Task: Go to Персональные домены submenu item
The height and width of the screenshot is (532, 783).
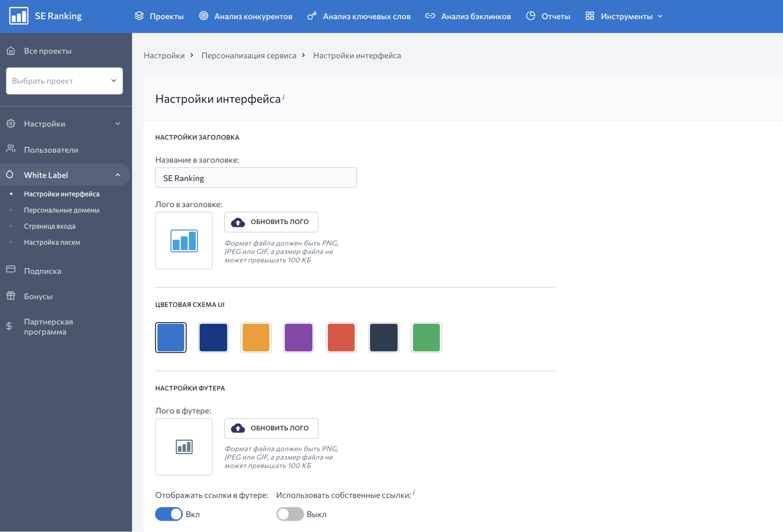Action: click(x=61, y=210)
